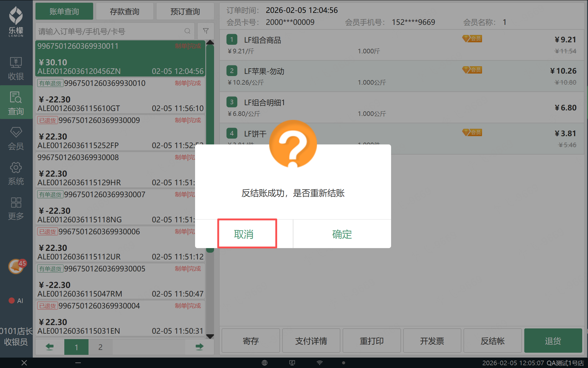
Task: Click the network globe icon in taskbar
Action: pyautogui.click(x=265, y=363)
